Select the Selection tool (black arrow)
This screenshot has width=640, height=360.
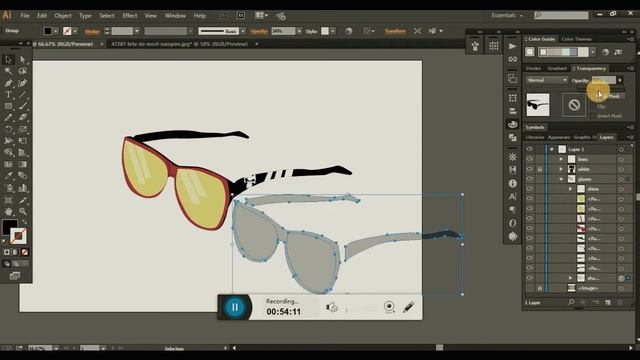[8, 60]
